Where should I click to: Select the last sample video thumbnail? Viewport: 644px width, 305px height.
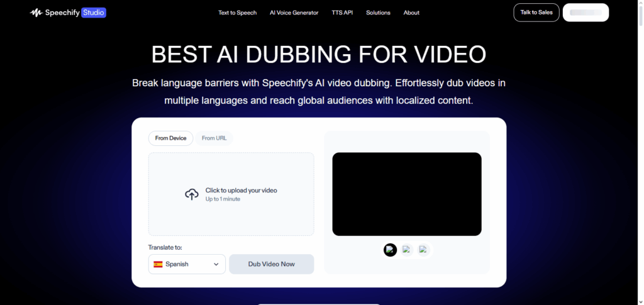pyautogui.click(x=423, y=250)
